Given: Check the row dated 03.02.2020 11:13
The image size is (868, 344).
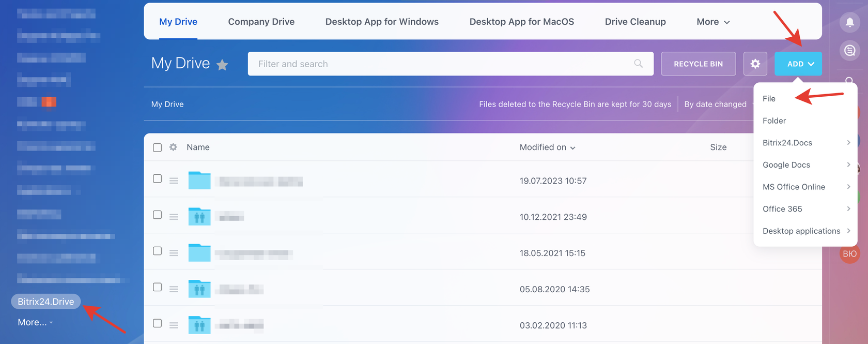Looking at the screenshot, I should tap(158, 323).
